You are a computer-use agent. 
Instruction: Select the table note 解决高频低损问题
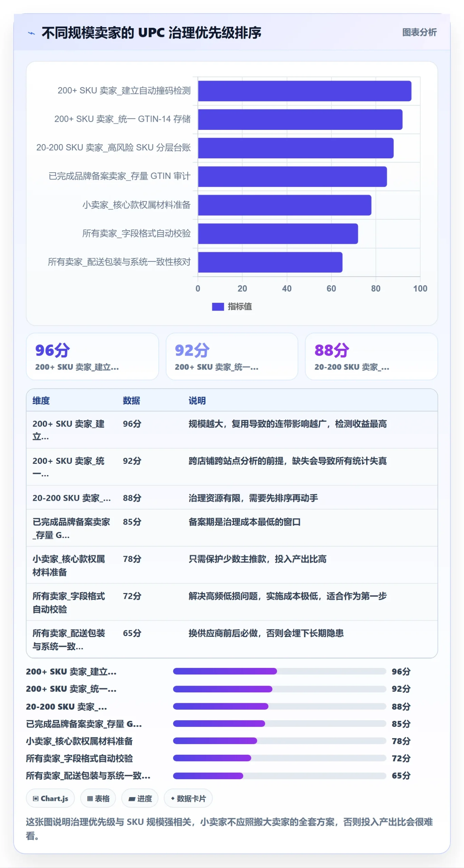[288, 596]
